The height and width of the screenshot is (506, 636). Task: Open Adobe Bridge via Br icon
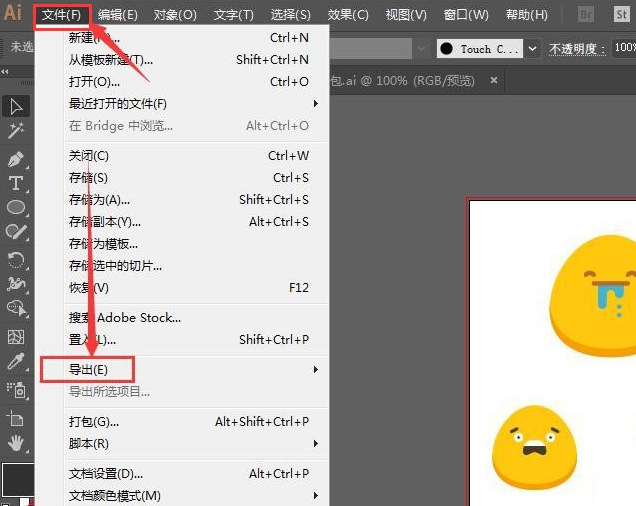click(586, 15)
